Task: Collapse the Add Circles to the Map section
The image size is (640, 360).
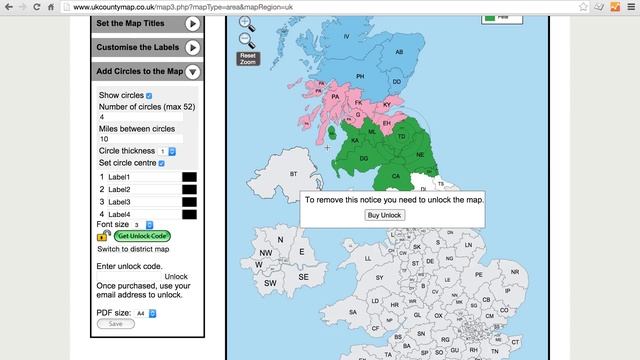Action: 192,72
